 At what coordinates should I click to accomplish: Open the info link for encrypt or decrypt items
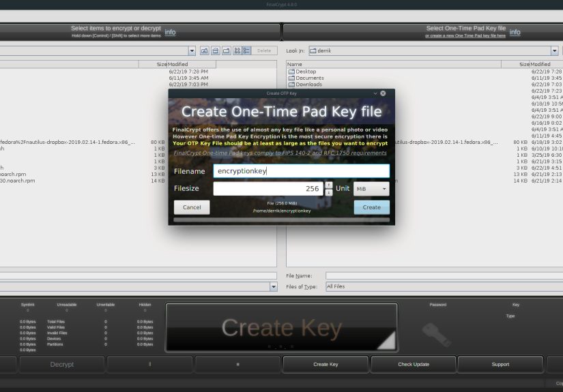[x=170, y=32]
